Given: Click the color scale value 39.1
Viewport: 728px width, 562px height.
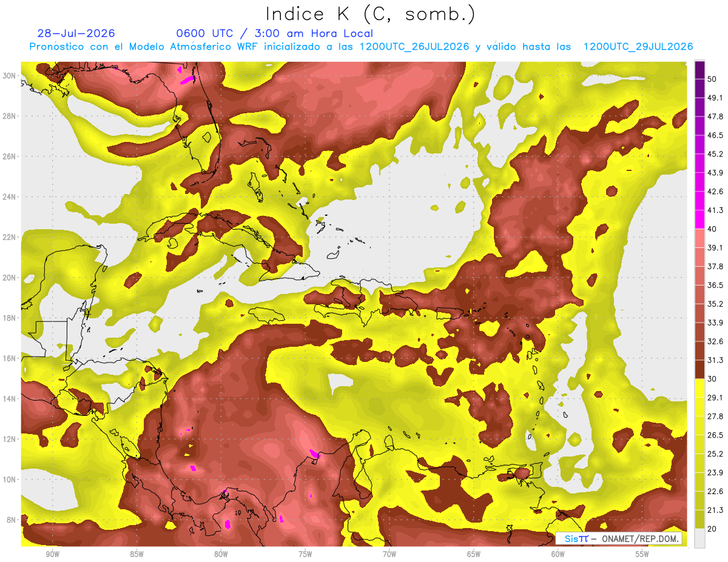Looking at the screenshot, I should 715,247.
